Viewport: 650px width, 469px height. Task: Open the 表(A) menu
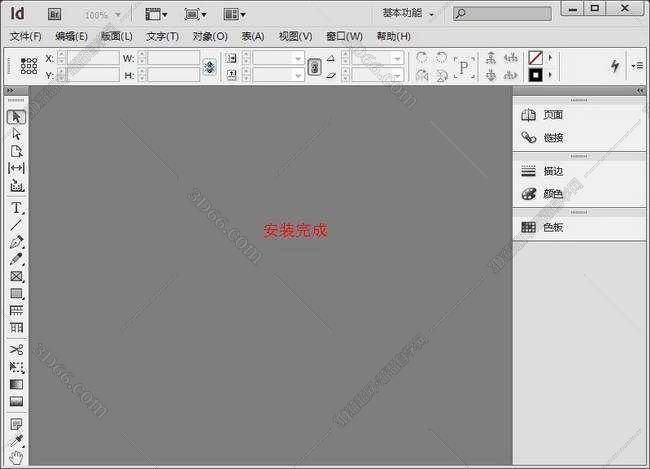tap(253, 36)
